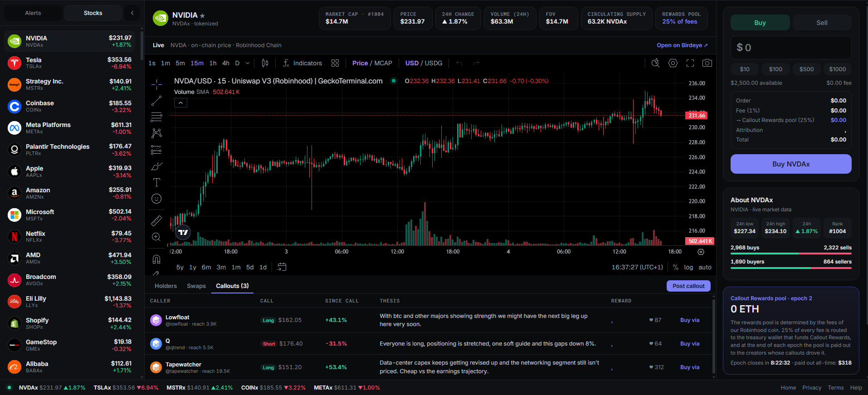Select Palantir Technologies in the stock list
Image resolution: width=868 pixels, height=395 pixels.
70,150
